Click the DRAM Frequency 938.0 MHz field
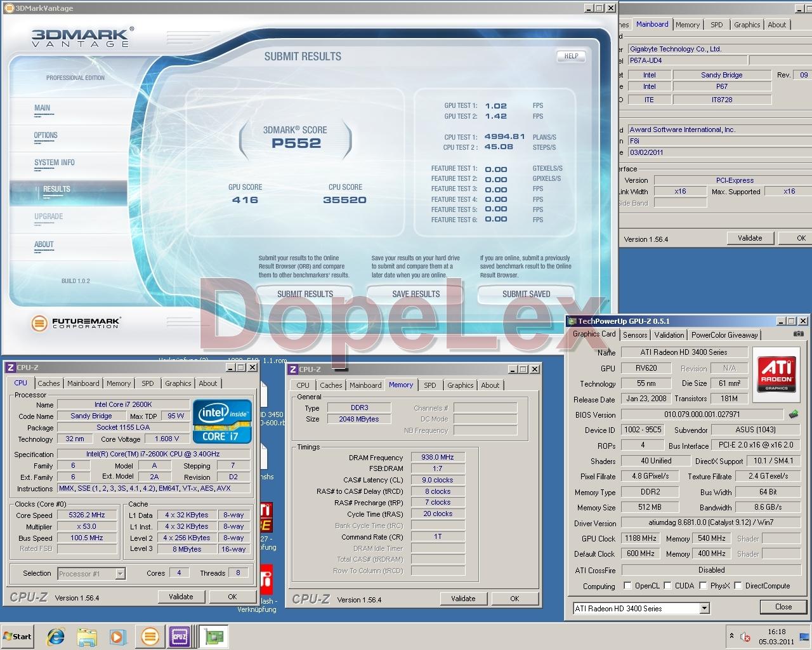This screenshot has height=650, width=812. 438,457
